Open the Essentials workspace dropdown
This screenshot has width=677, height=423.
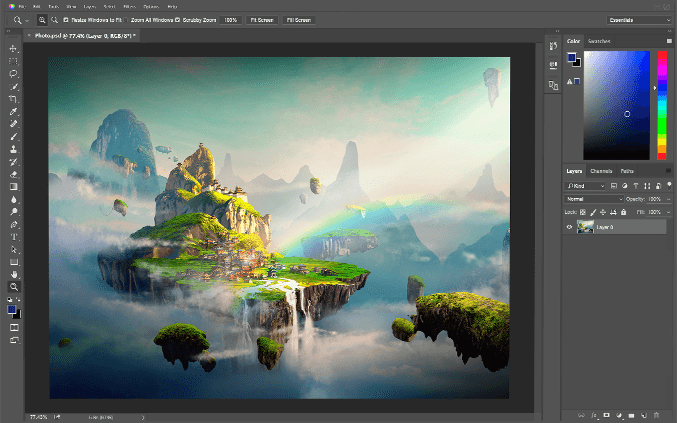pos(639,19)
